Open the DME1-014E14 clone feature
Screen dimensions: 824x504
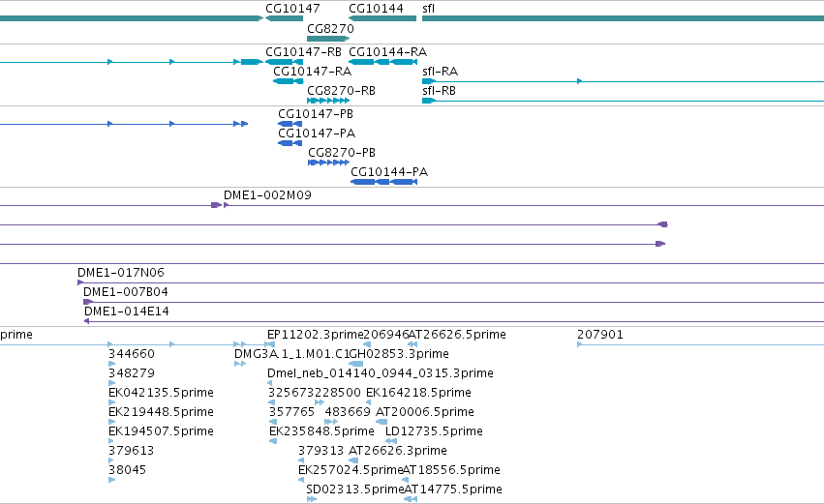pyautogui.click(x=454, y=321)
